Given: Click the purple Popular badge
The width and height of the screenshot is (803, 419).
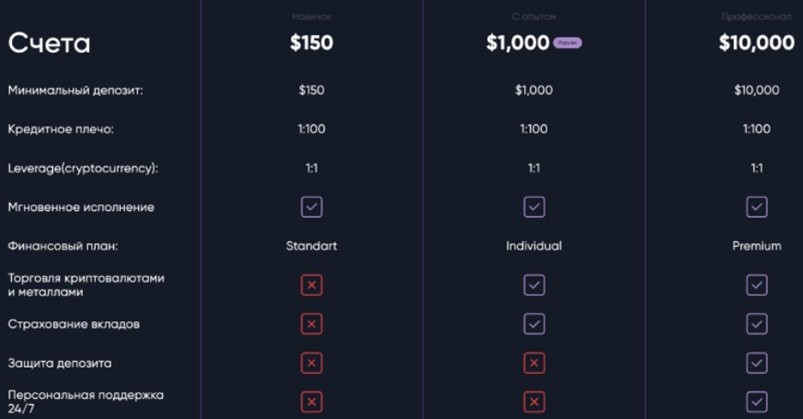Looking at the screenshot, I should click(567, 43).
